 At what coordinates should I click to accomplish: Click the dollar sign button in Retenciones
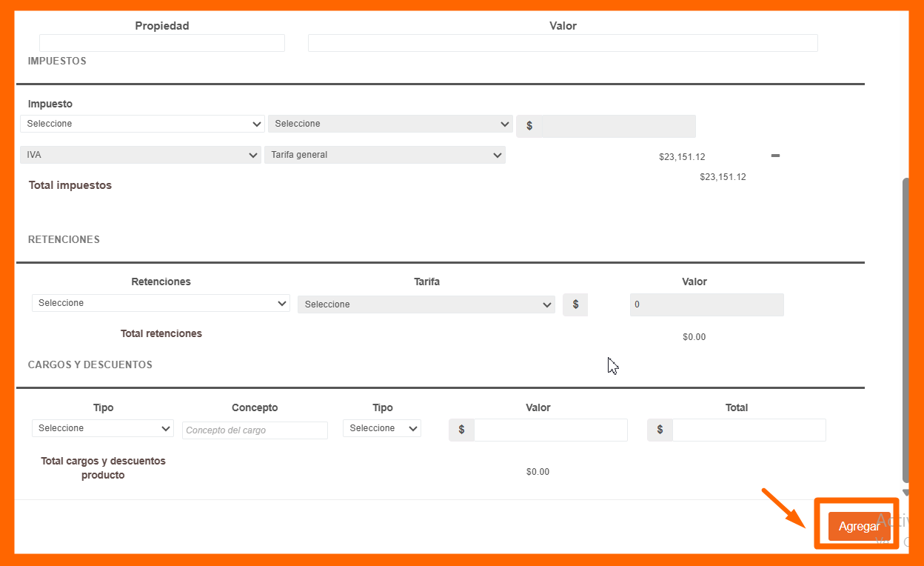(575, 304)
